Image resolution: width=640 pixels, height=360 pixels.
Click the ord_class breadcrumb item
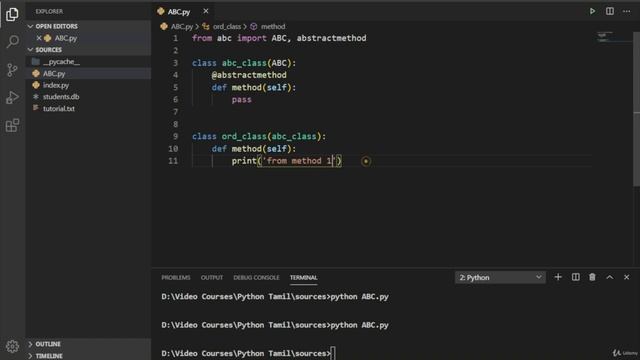(x=227, y=27)
